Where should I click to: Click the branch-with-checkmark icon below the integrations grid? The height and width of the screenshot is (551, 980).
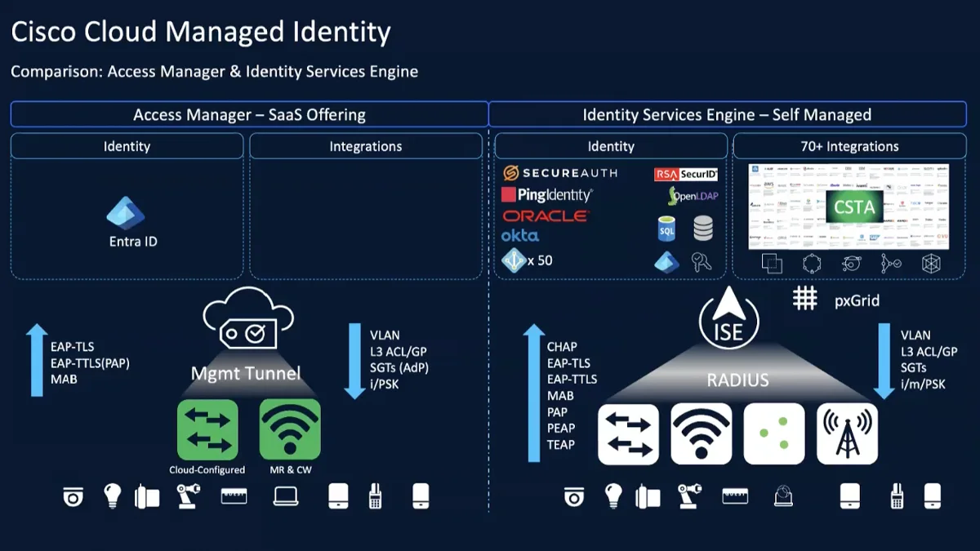click(x=890, y=264)
